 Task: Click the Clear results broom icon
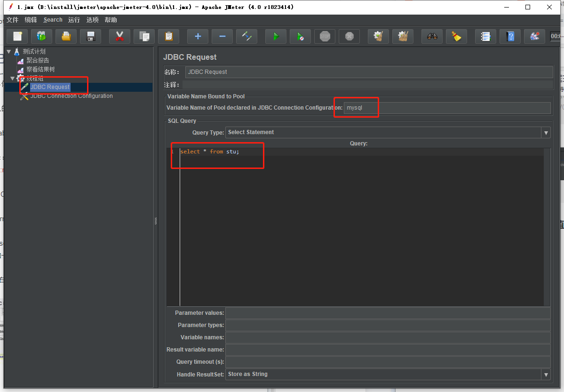378,36
